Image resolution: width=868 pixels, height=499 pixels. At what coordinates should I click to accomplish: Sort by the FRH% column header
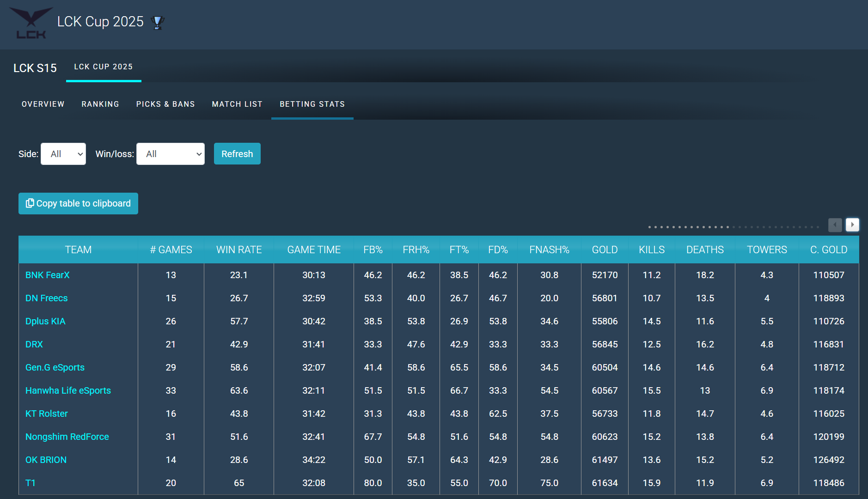click(416, 249)
